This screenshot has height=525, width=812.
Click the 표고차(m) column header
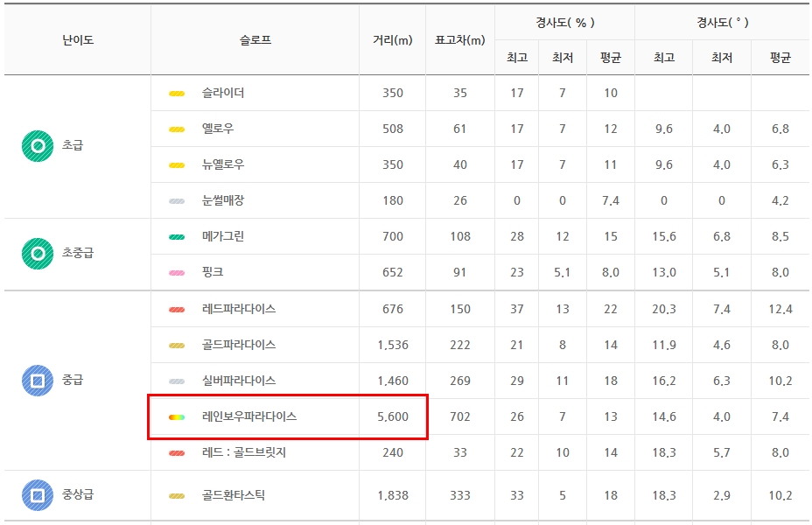(459, 40)
